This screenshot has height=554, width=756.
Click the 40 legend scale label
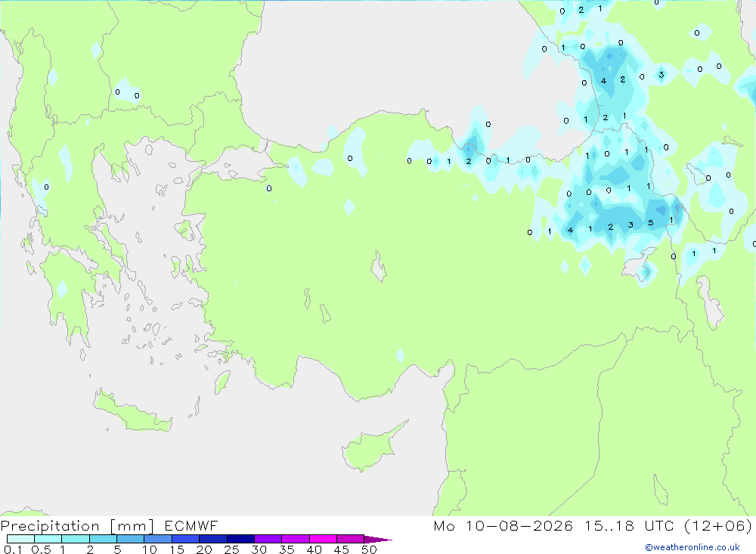[x=314, y=549]
